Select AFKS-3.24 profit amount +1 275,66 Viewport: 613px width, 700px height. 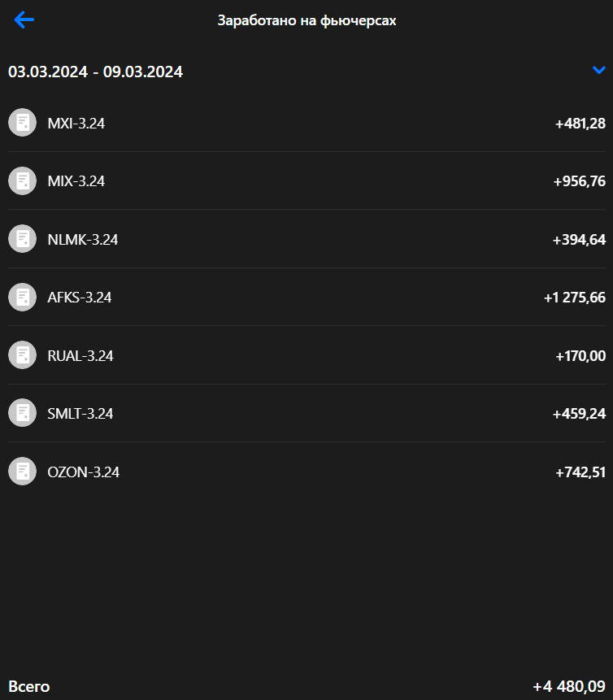tap(574, 298)
